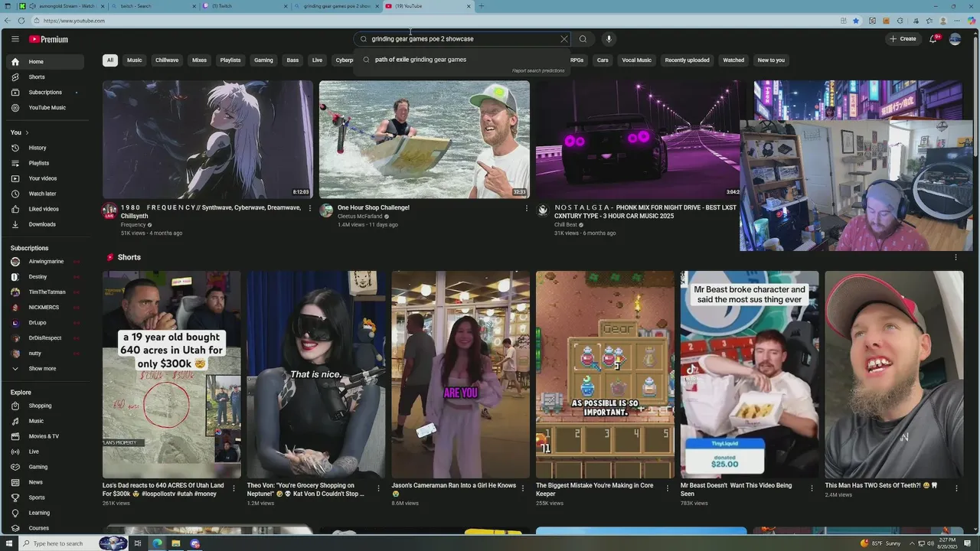980x551 pixels.
Task: Expand the You section chevron
Action: tap(27, 132)
